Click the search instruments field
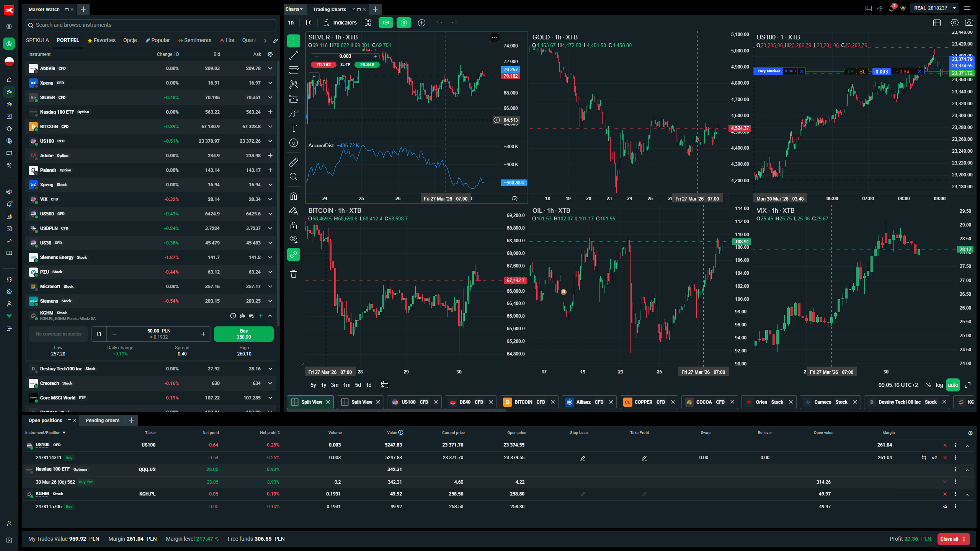Viewport: 980px width, 551px height. coord(151,25)
